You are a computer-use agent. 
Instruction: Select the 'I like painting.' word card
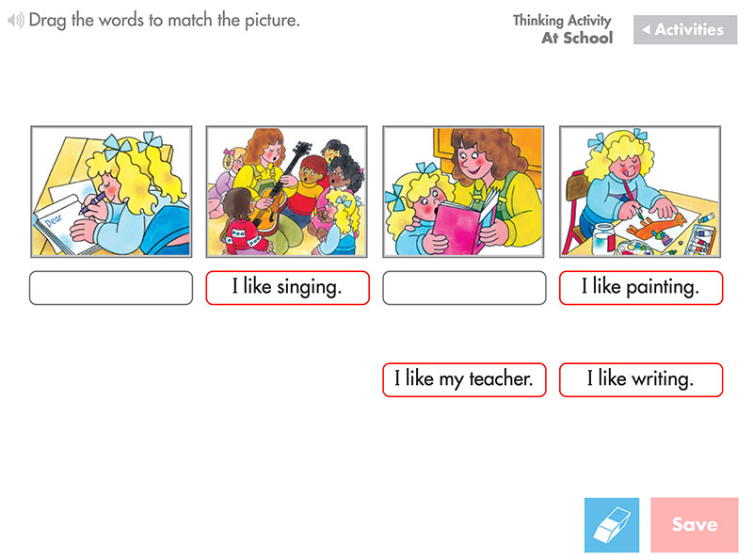pyautogui.click(x=641, y=287)
